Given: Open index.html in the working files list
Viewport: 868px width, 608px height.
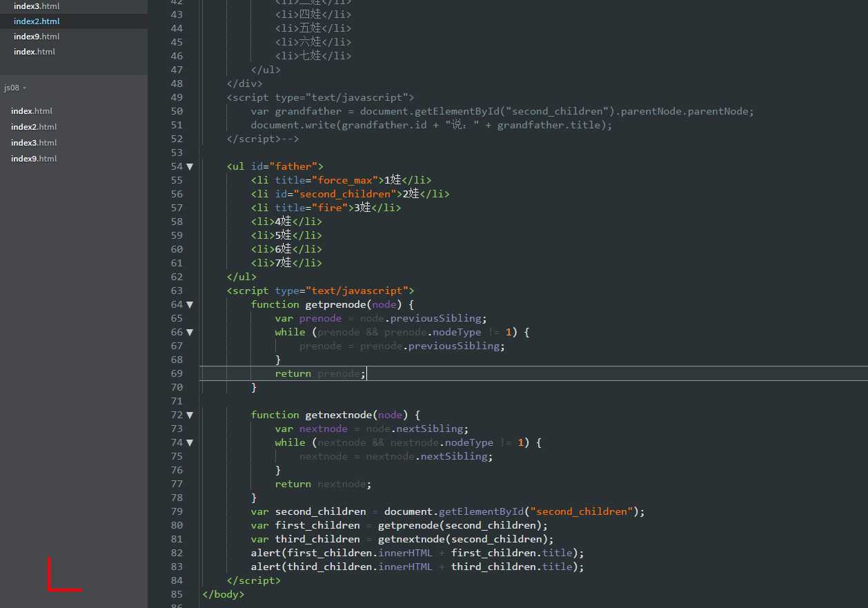Looking at the screenshot, I should click(x=34, y=52).
